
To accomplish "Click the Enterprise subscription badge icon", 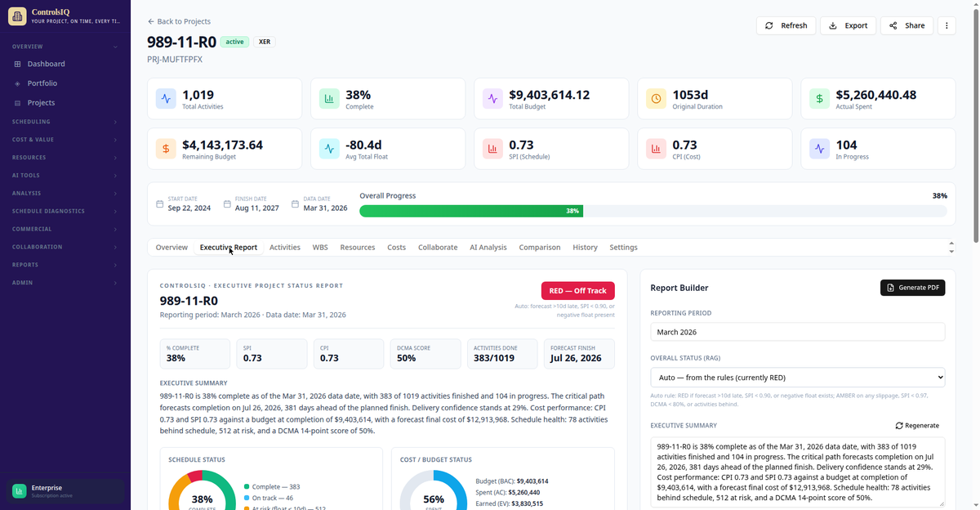I will coord(19,490).
